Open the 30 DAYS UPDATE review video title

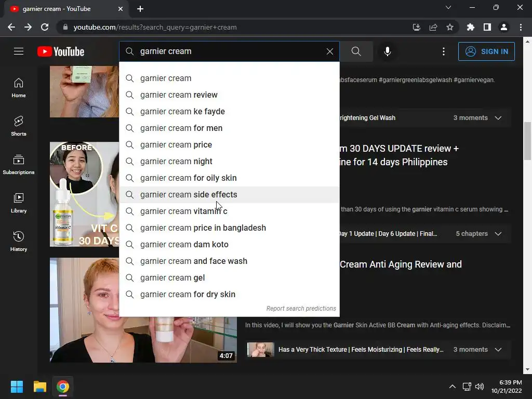[400, 155]
